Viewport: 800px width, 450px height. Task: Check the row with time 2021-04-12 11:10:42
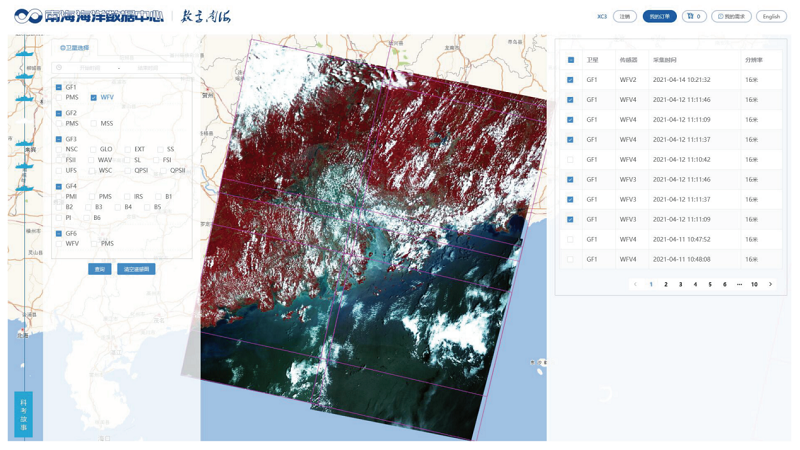tap(571, 160)
